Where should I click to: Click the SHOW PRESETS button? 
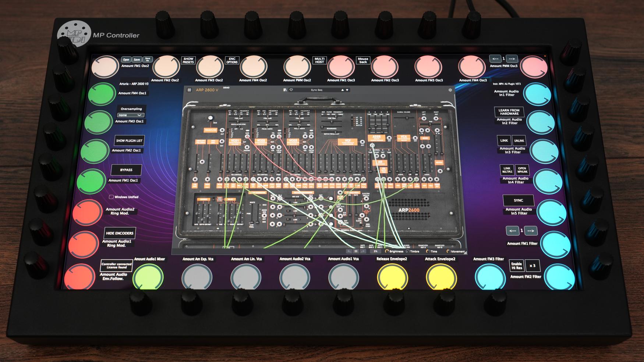coord(188,60)
